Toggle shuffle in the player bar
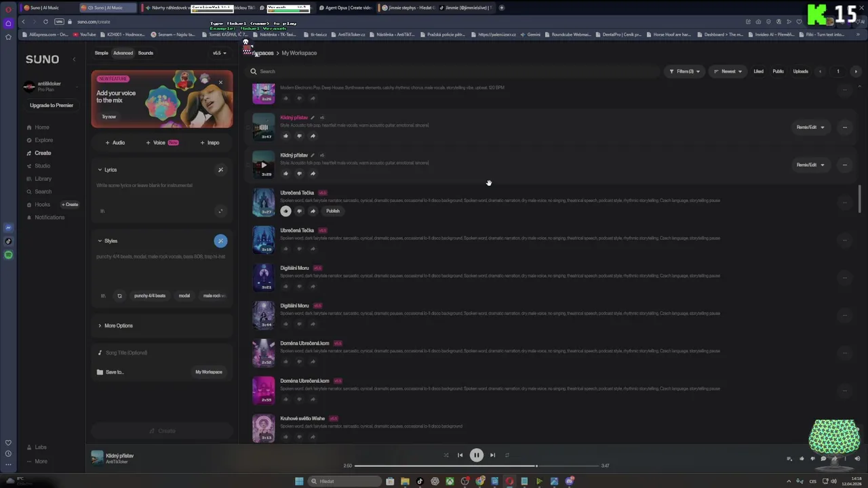This screenshot has width=868, height=488. 446,455
